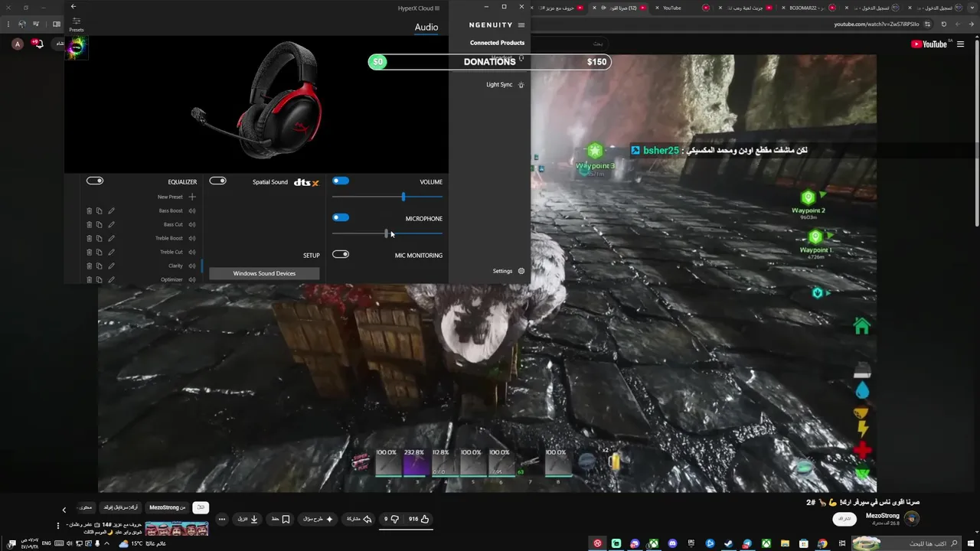The height and width of the screenshot is (551, 980).
Task: Delete the Bass Boost preset
Action: [x=89, y=211]
